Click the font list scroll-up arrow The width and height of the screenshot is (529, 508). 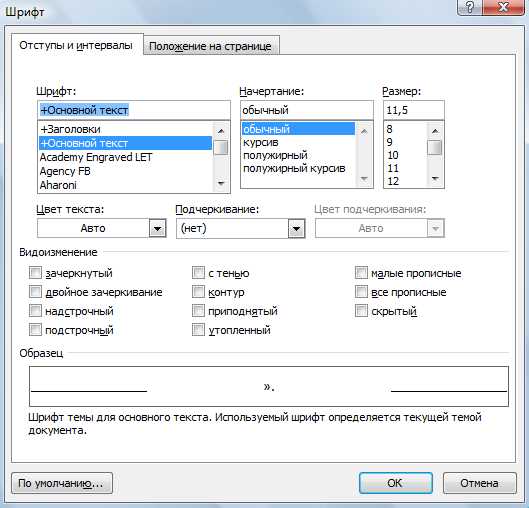point(221,131)
